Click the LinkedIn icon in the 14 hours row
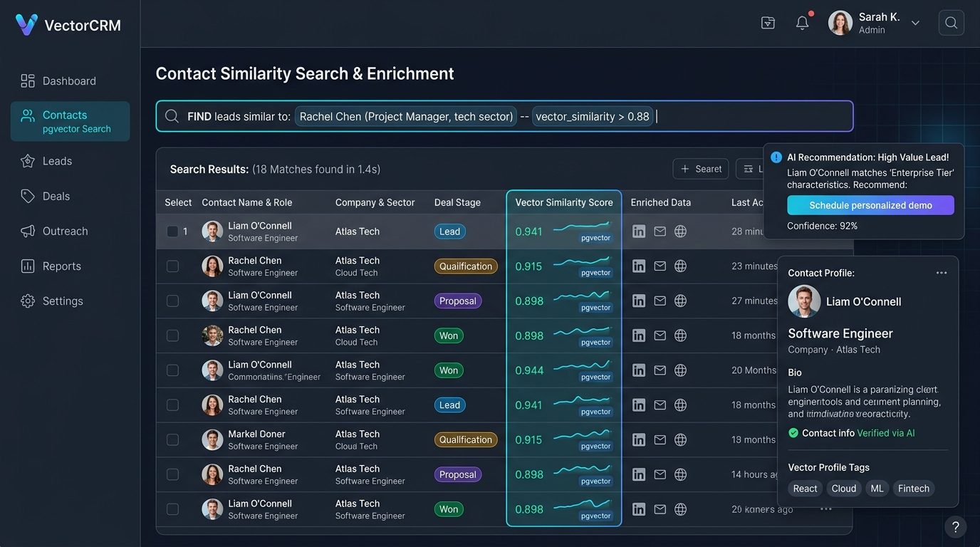980x547 pixels. pyautogui.click(x=639, y=474)
